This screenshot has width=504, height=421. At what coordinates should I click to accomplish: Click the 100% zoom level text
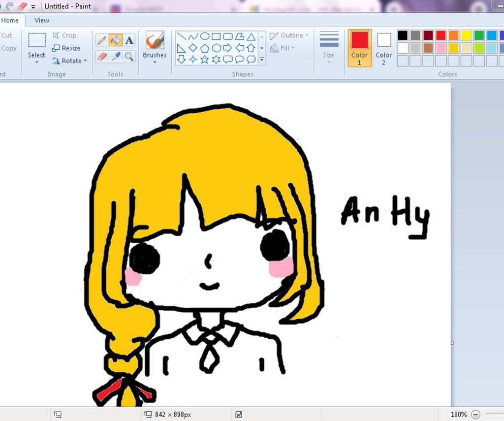click(459, 414)
